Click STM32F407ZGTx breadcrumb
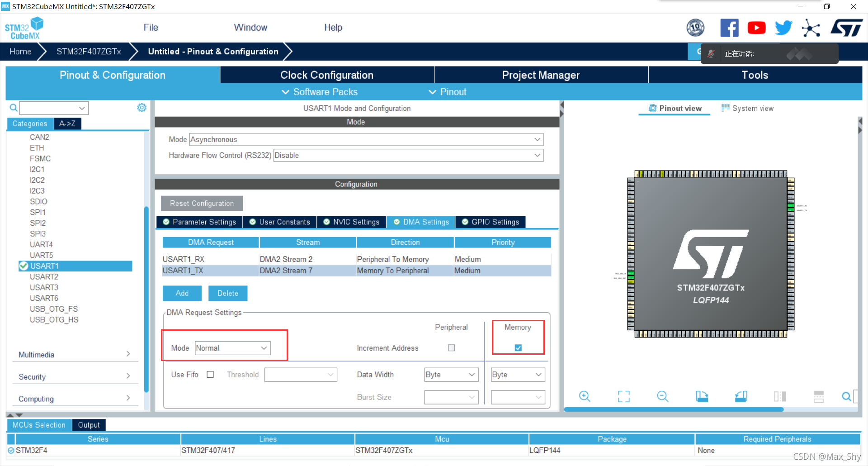The height and width of the screenshot is (466, 868). click(x=89, y=52)
